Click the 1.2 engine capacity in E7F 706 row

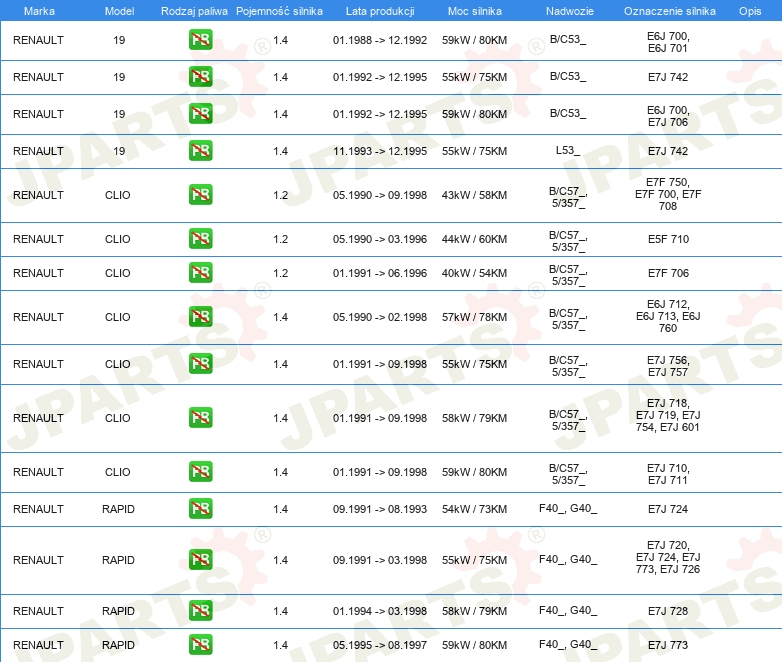point(280,273)
